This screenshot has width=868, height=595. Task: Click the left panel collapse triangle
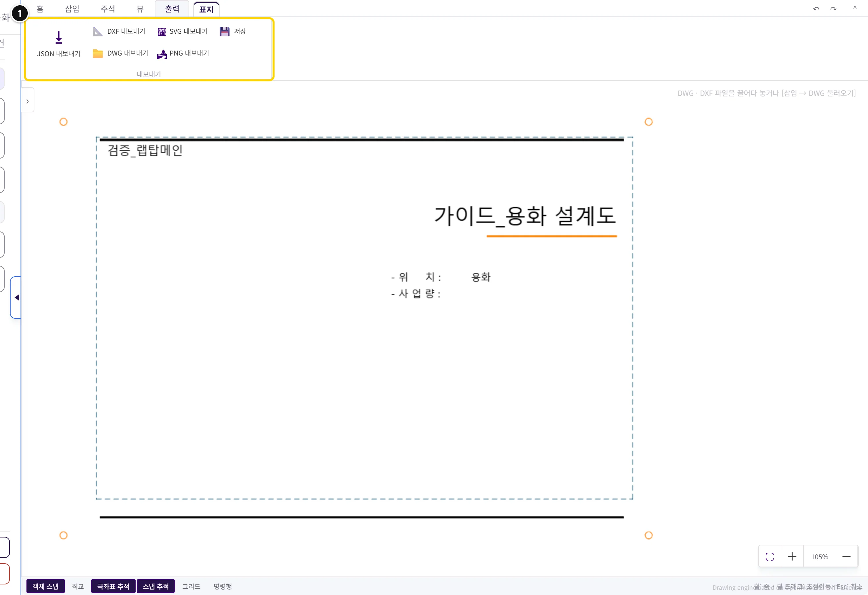(17, 297)
